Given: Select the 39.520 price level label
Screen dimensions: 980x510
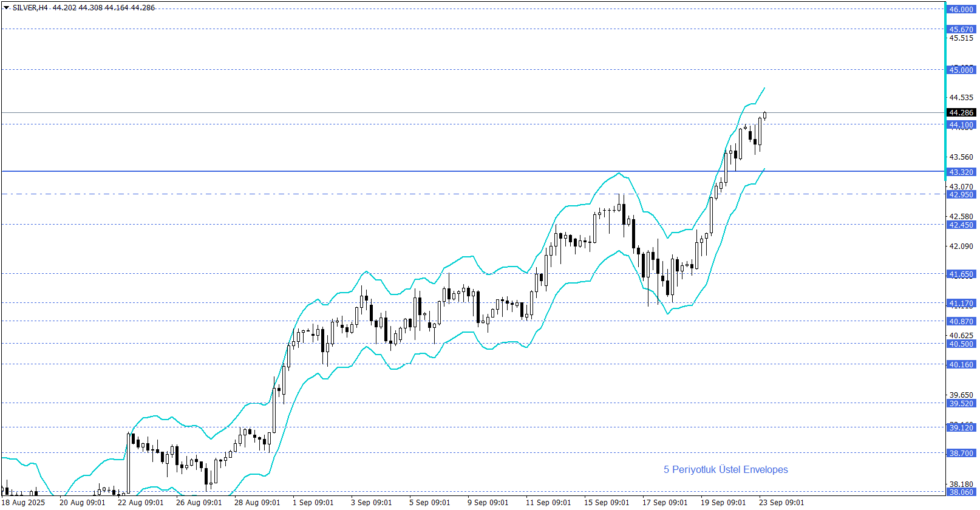Looking at the screenshot, I should tap(961, 403).
